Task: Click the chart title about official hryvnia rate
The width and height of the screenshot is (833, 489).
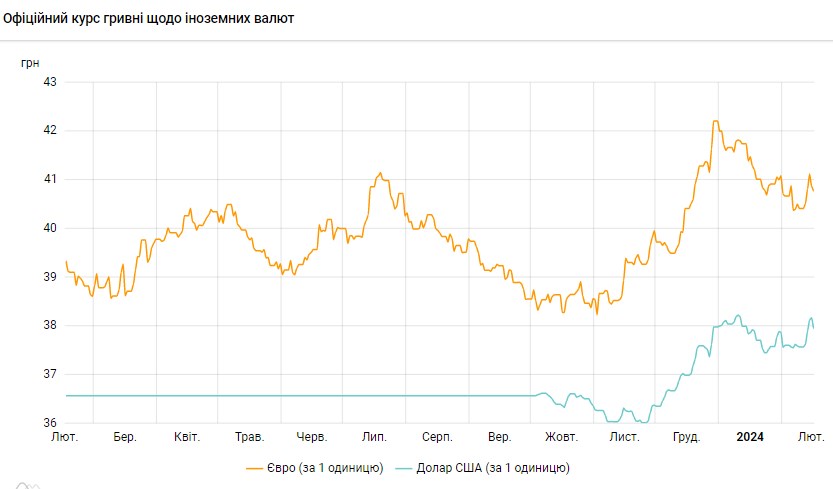Action: click(x=149, y=18)
